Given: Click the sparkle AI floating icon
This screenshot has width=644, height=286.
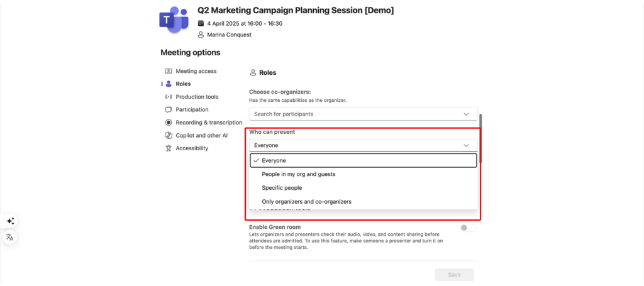Looking at the screenshot, I should click(10, 221).
